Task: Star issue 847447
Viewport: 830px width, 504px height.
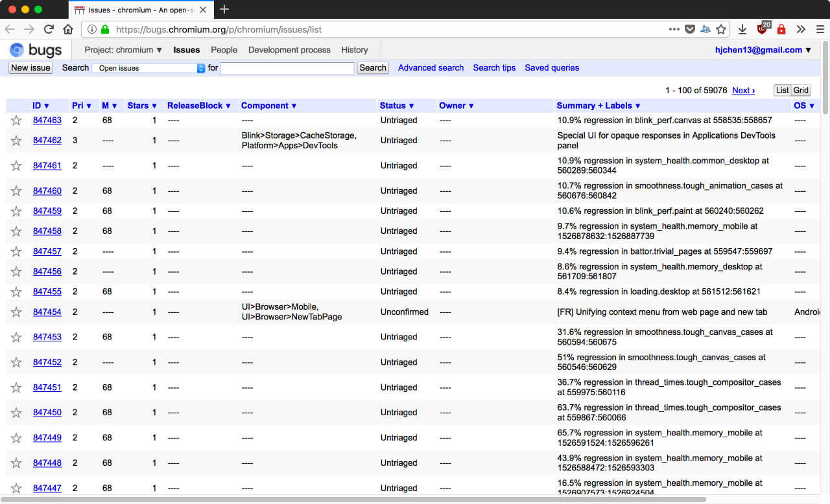Action: (x=16, y=488)
